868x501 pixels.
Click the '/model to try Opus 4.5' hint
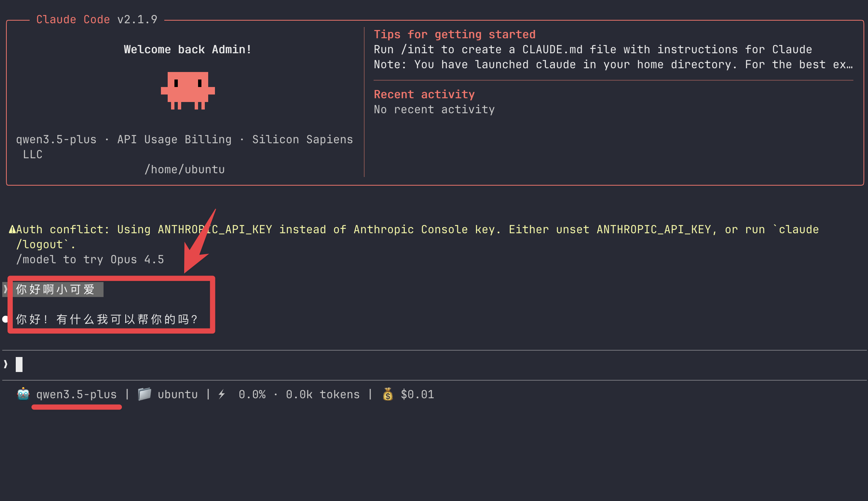(90, 259)
